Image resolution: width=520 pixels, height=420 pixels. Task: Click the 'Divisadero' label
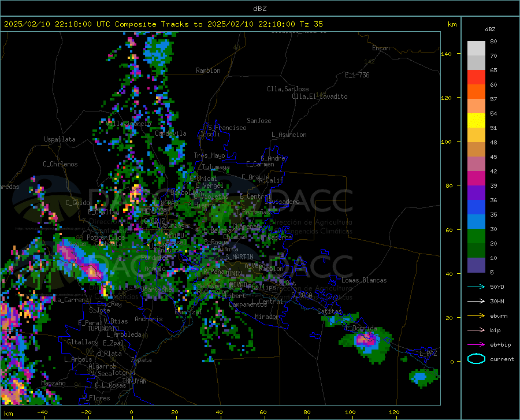(x=282, y=202)
